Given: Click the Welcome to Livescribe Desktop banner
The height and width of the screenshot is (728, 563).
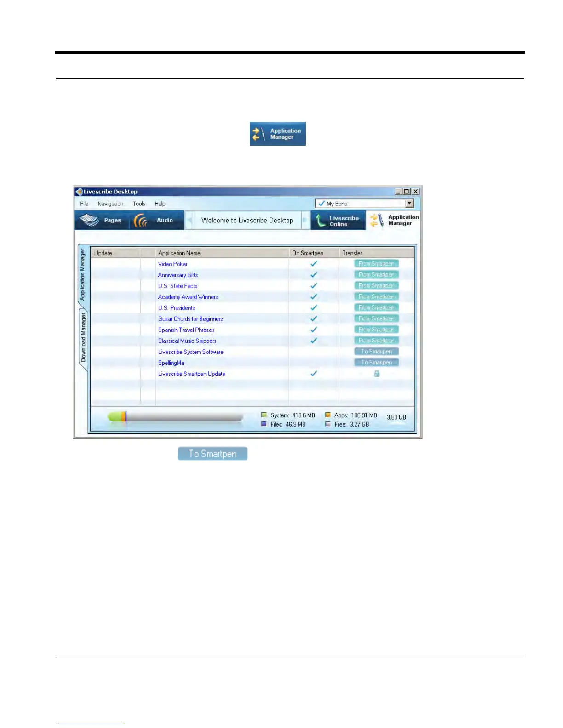Looking at the screenshot, I should pos(247,220).
